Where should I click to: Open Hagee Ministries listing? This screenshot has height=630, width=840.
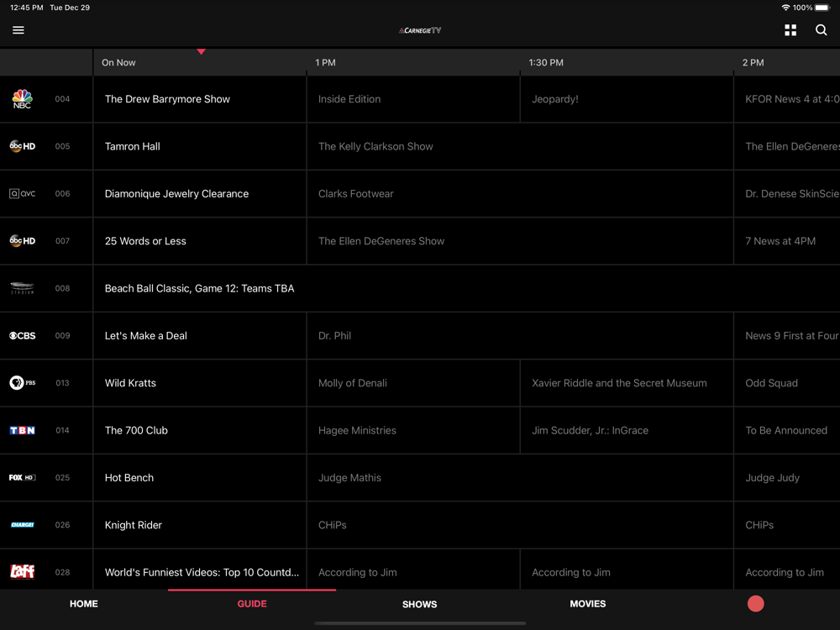point(413,430)
